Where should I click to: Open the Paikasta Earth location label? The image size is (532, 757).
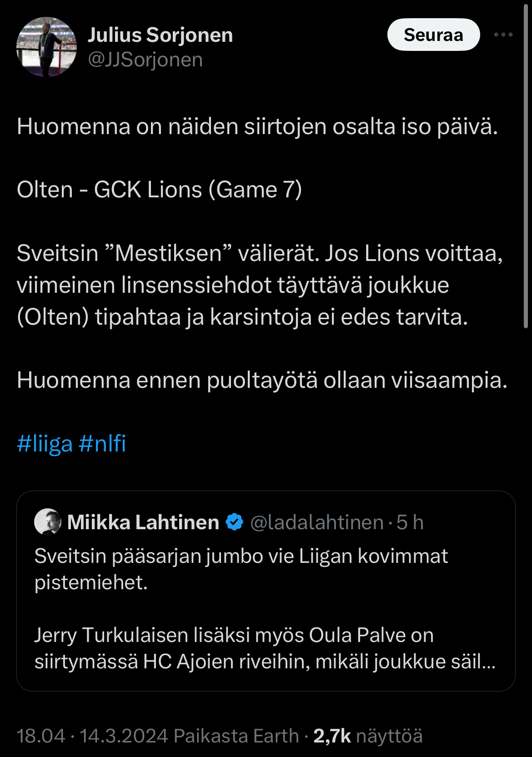[236, 736]
